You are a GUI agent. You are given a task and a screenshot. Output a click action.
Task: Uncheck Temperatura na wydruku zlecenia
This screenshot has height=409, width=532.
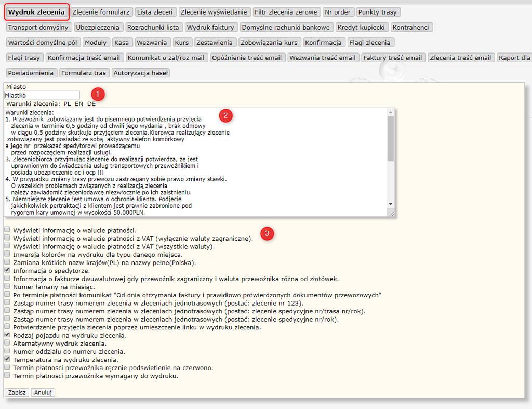click(x=7, y=359)
